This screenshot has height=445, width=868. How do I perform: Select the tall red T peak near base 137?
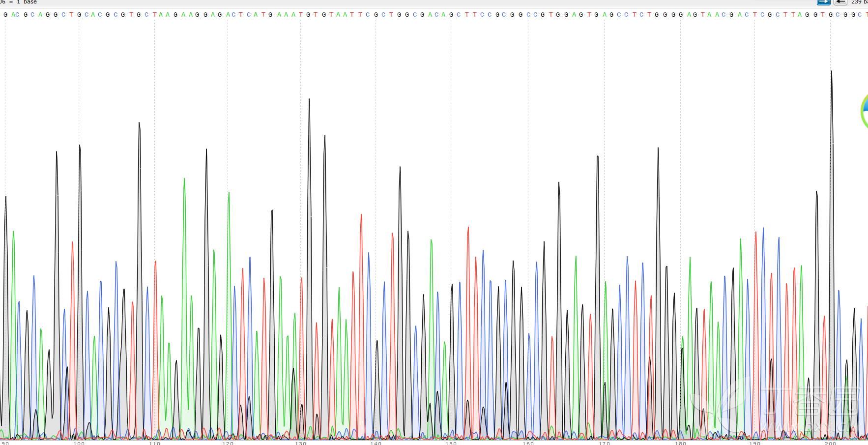coord(361,326)
